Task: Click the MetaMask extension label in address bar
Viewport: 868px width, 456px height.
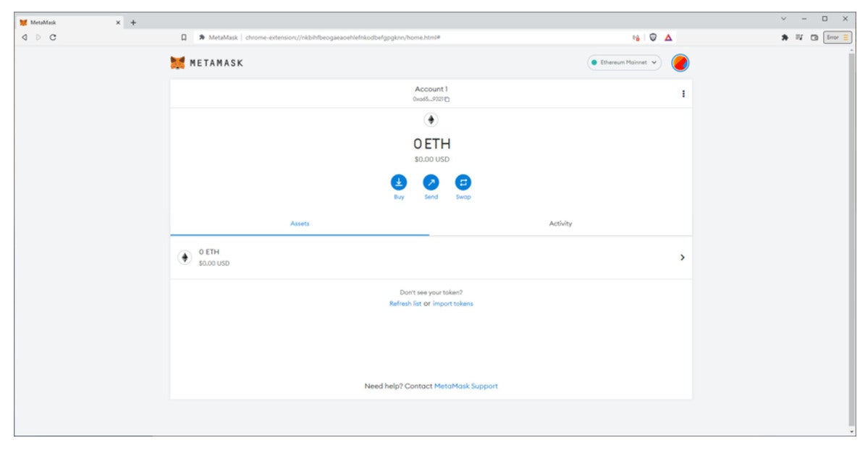Action: [x=223, y=38]
